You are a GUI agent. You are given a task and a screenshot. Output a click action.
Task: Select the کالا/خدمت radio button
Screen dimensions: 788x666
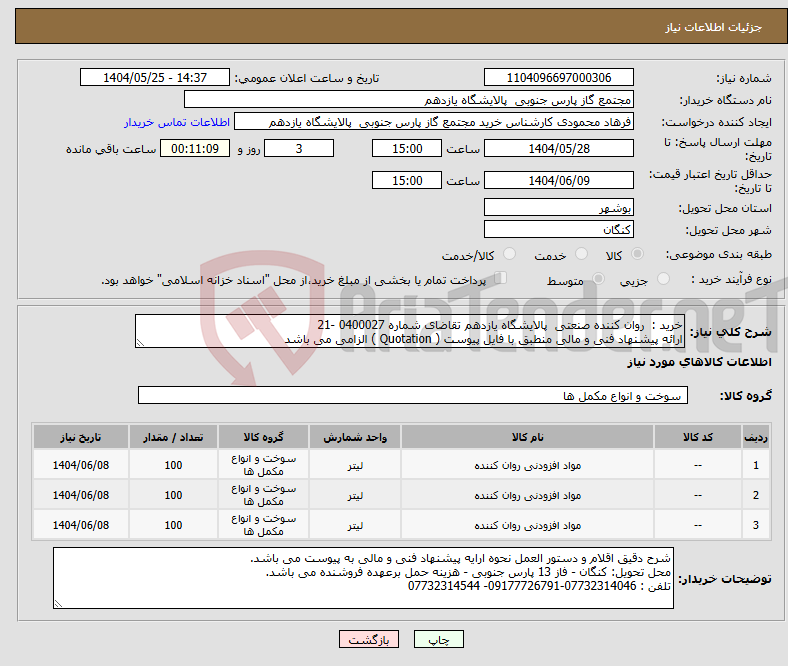pos(509,254)
